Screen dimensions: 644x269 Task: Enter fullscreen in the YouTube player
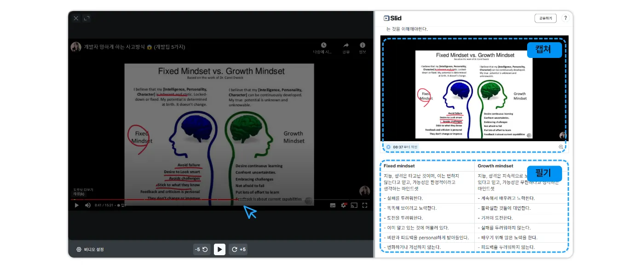tap(365, 205)
